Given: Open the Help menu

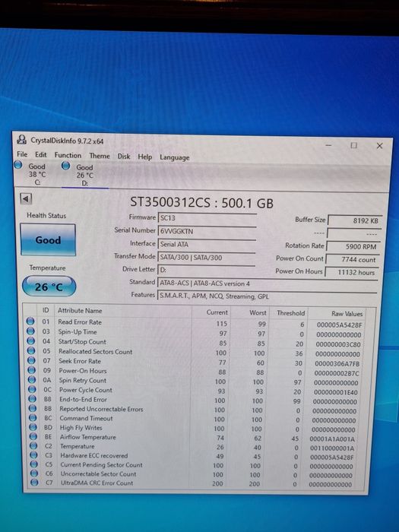Looking at the screenshot, I should 145,157.
